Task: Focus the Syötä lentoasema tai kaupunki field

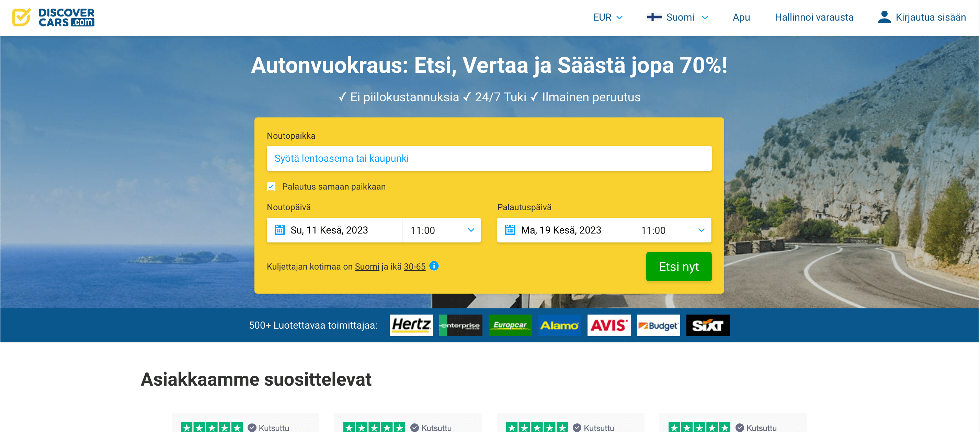Action: pyautogui.click(x=489, y=158)
